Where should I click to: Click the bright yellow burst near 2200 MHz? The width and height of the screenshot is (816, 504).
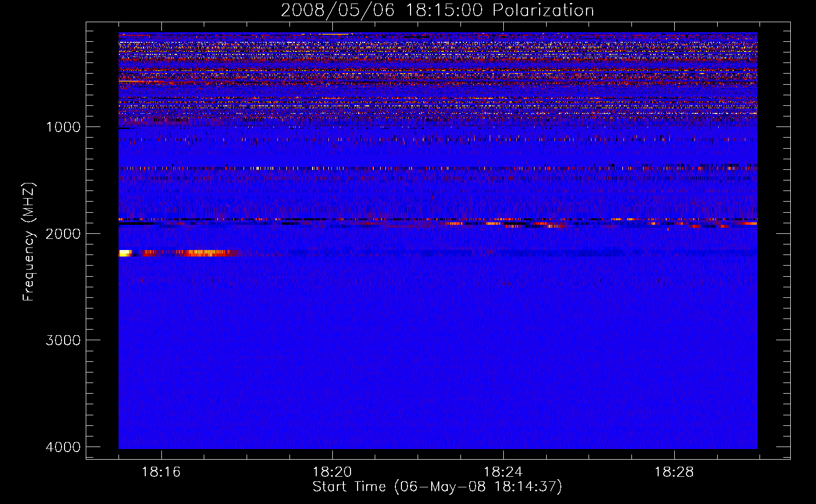click(125, 253)
